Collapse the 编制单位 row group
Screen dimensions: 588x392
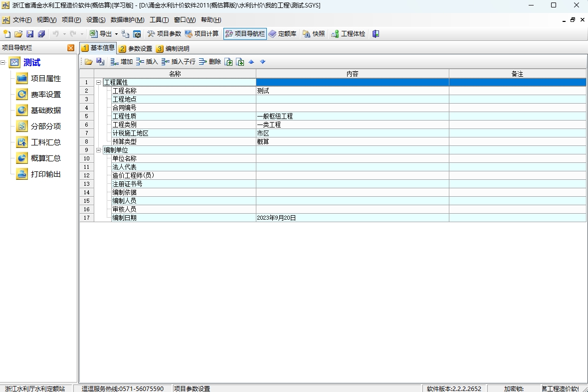point(99,150)
